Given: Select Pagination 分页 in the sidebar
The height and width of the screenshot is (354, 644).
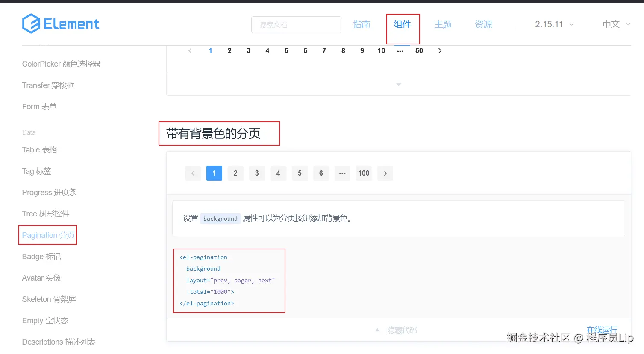Looking at the screenshot, I should tap(47, 235).
